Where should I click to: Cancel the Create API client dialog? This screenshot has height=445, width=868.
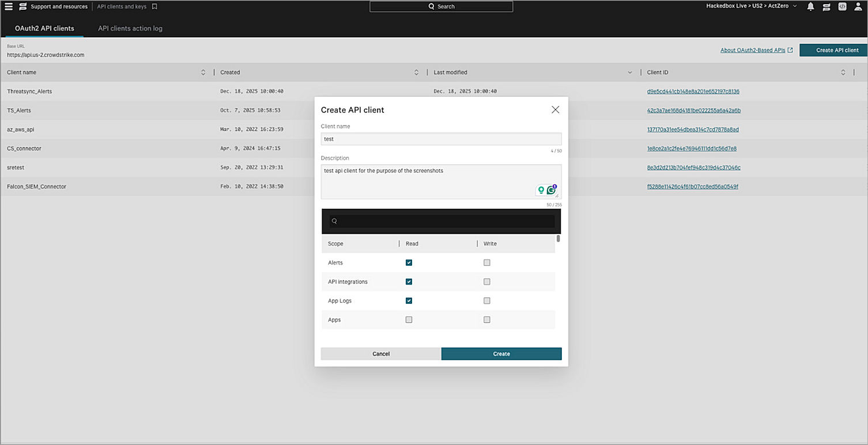click(381, 354)
